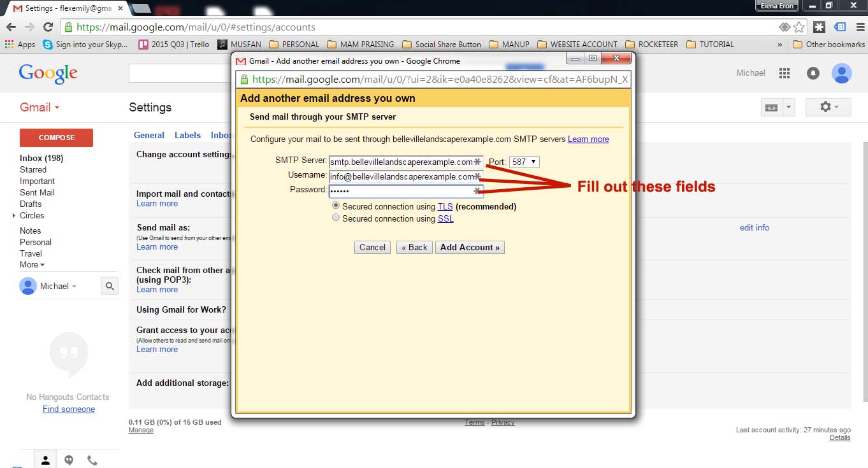The width and height of the screenshot is (868, 468).
Task: Open the Port 587 dropdown
Action: (524, 162)
